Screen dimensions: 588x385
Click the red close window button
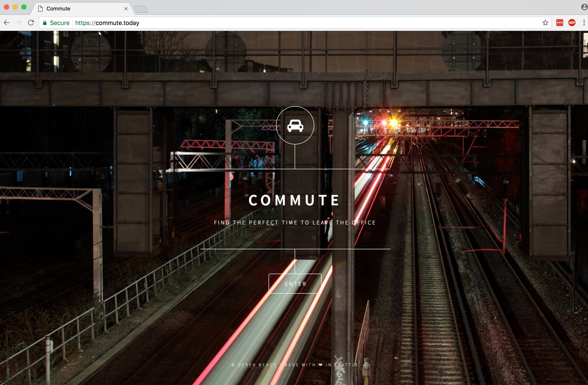[7, 7]
